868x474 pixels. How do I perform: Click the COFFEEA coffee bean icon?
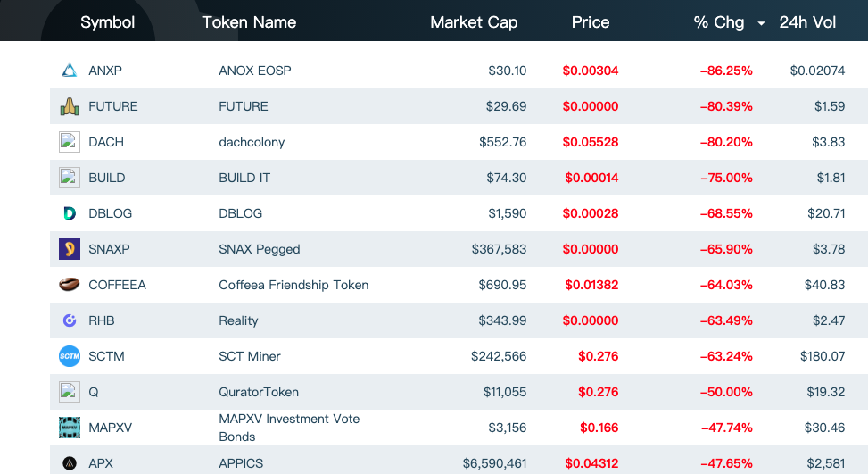point(70,285)
